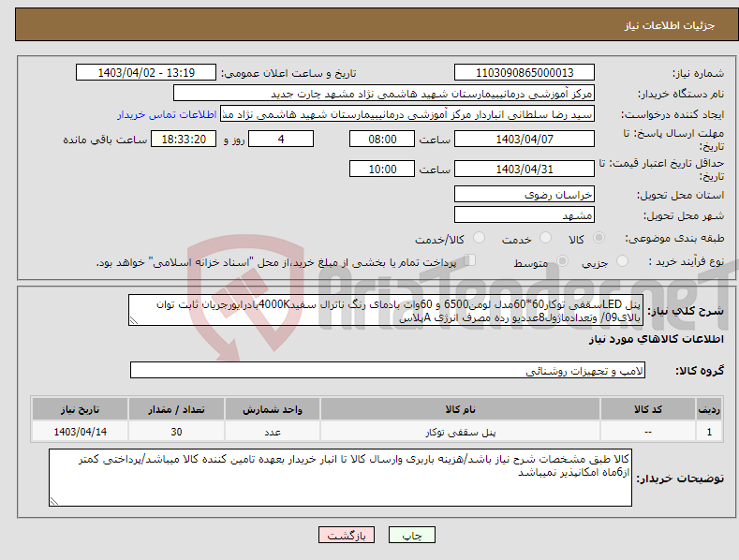Click the price validity date 1403/04/31
The image size is (739, 560).
tap(525, 169)
